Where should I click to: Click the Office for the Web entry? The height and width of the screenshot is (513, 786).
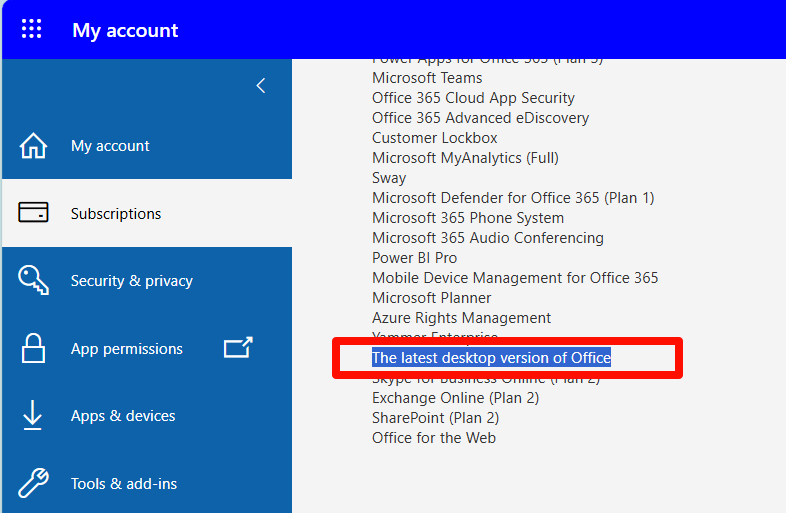(x=434, y=438)
